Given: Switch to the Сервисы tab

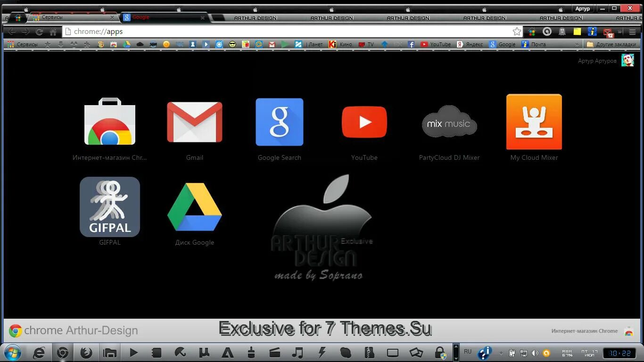Looking at the screenshot, I should coord(73,17).
